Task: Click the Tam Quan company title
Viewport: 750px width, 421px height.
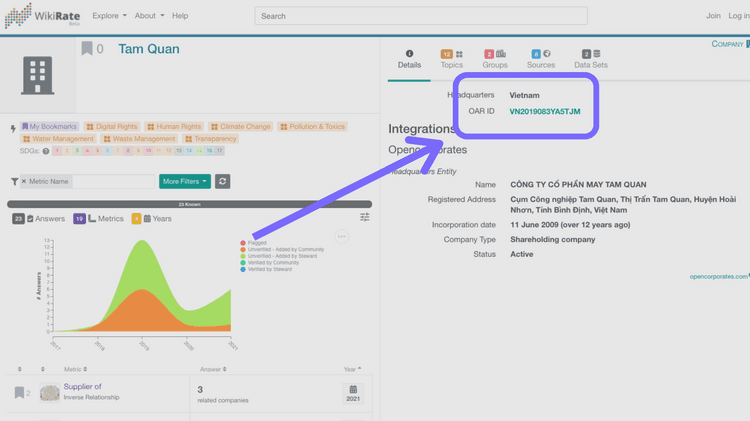Action: click(x=149, y=49)
